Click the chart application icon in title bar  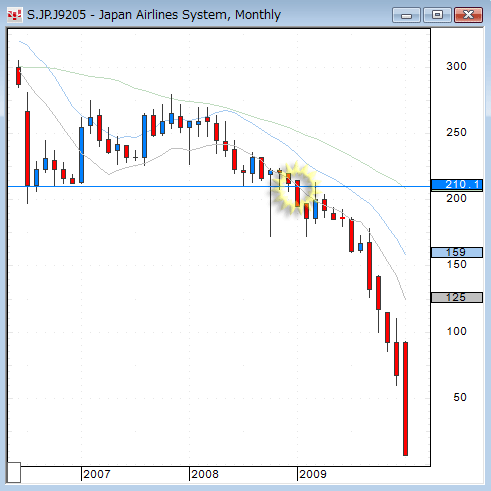pyautogui.click(x=14, y=15)
